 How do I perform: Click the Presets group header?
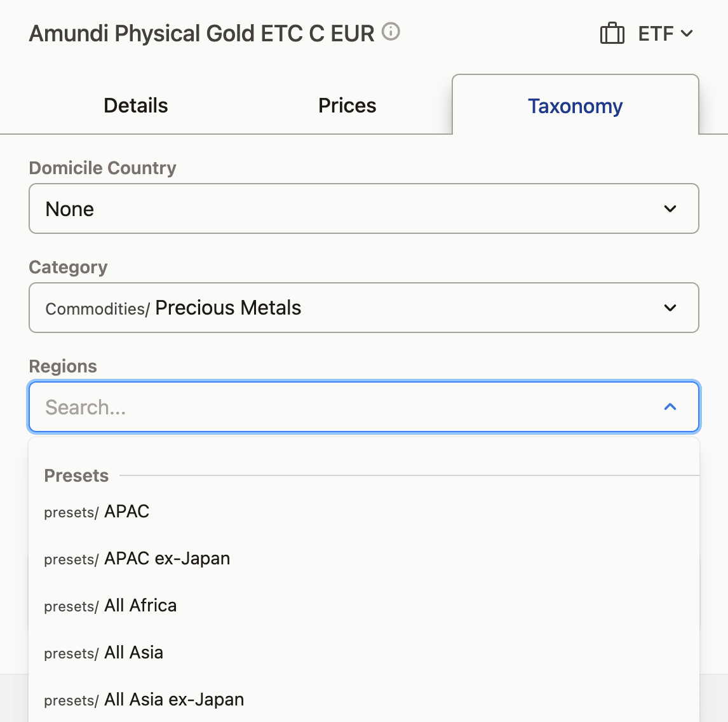76,476
